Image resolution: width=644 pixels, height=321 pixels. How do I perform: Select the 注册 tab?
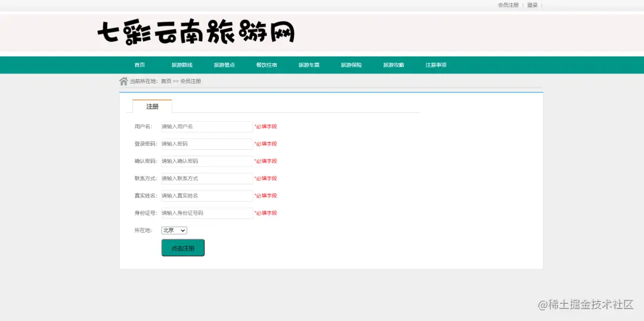click(x=153, y=106)
